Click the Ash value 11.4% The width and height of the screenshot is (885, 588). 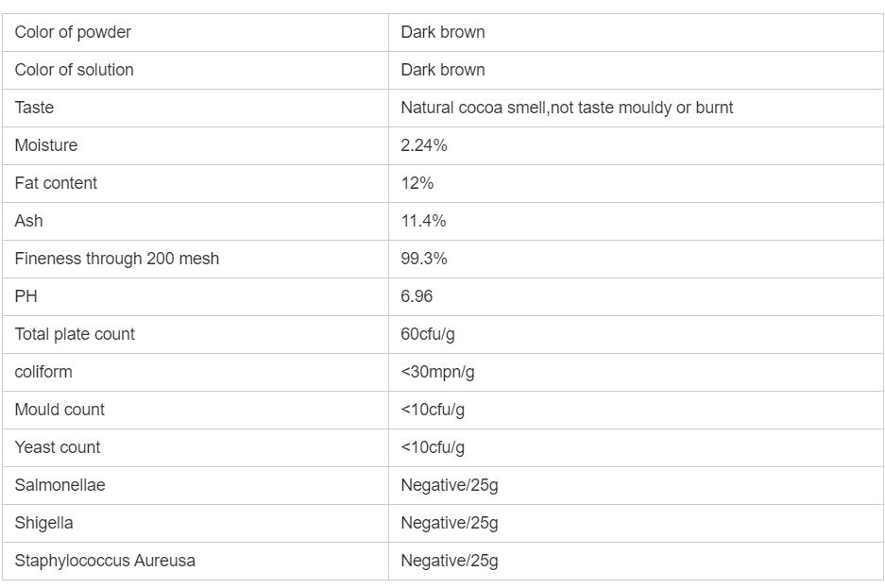(x=423, y=221)
